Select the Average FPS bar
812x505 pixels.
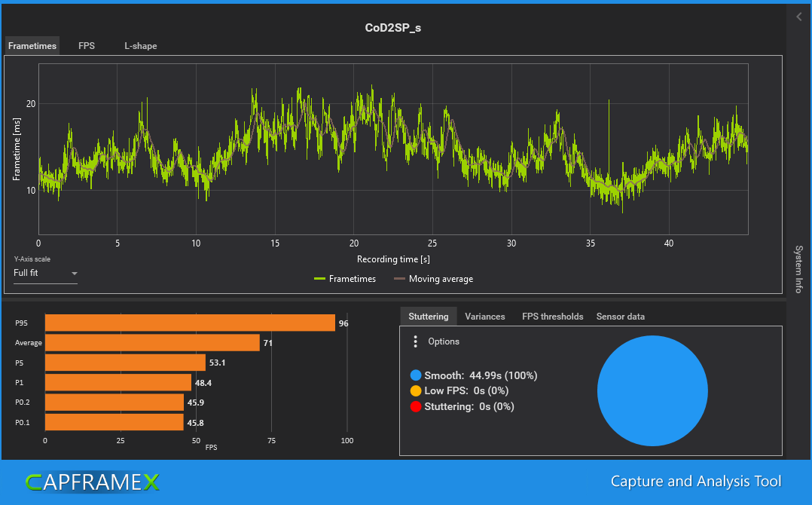152,343
